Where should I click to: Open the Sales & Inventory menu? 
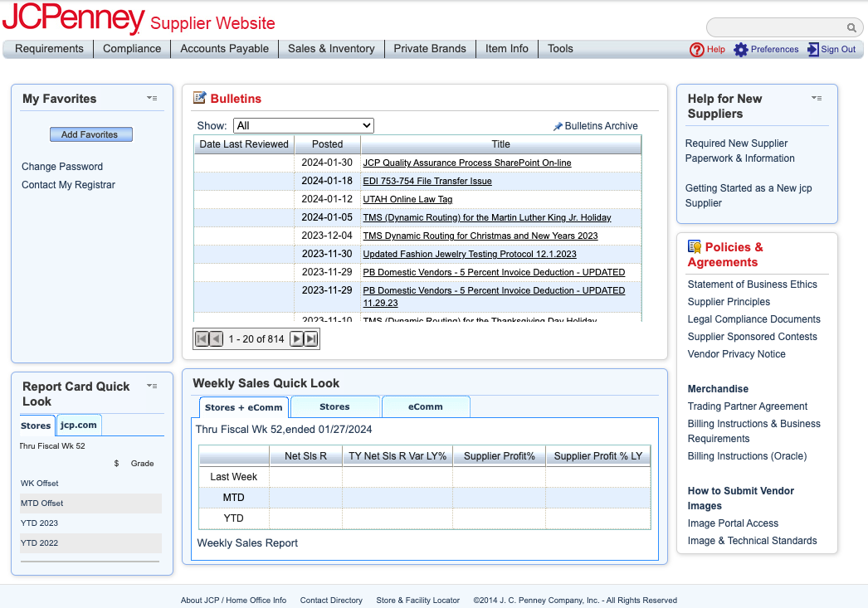[331, 49]
